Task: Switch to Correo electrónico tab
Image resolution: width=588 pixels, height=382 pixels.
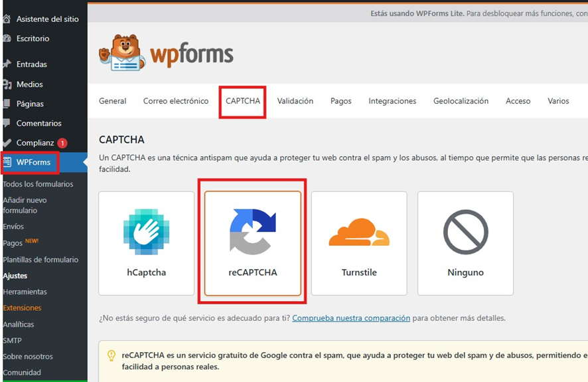Action: coord(175,101)
